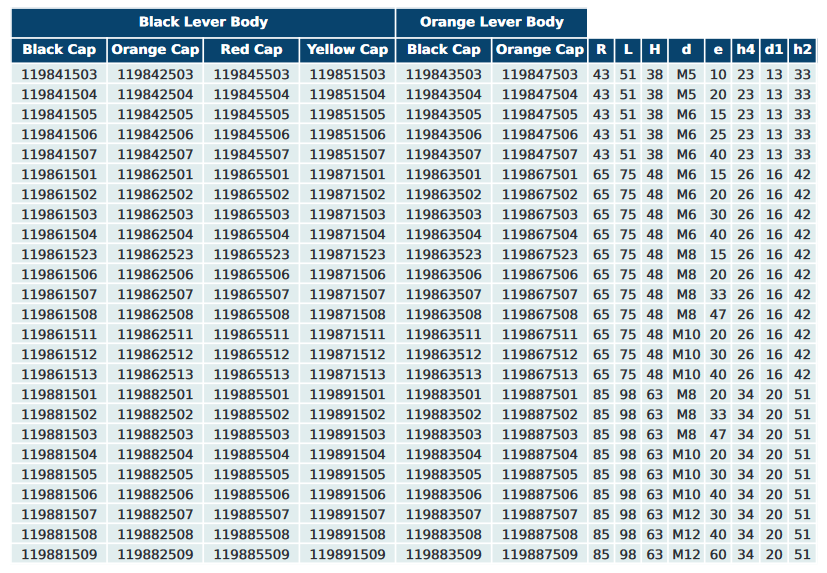Select part number 119862503
Image resolution: width=827 pixels, height=573 pixels.
pyautogui.click(x=155, y=215)
